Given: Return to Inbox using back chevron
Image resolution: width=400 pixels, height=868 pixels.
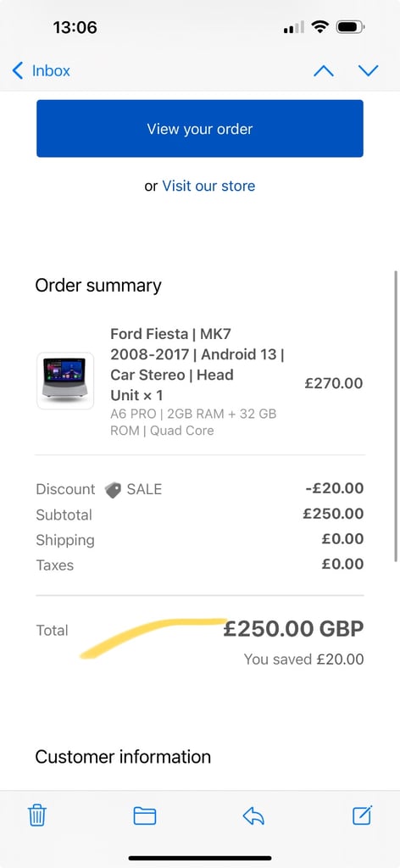Looking at the screenshot, I should click(41, 71).
